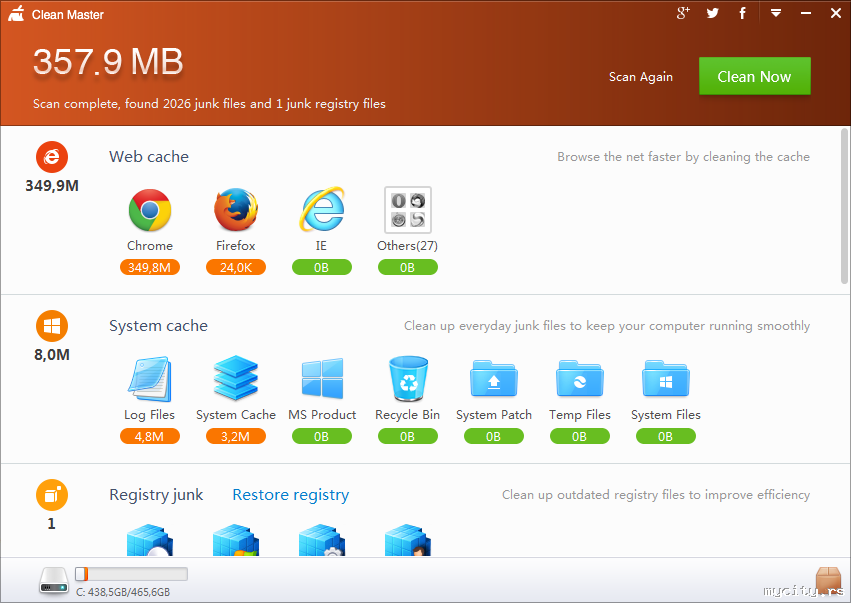The width and height of the screenshot is (851, 603).
Task: Click the 8,0M system cache total
Action: point(52,355)
